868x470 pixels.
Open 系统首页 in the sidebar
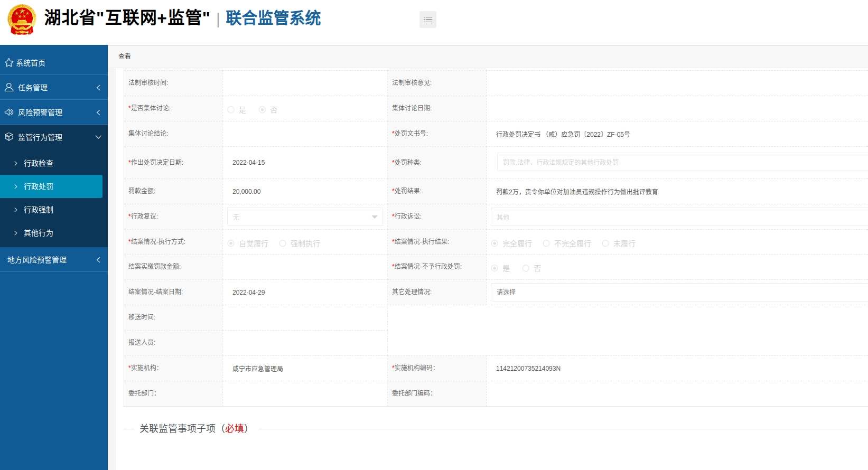(54, 63)
